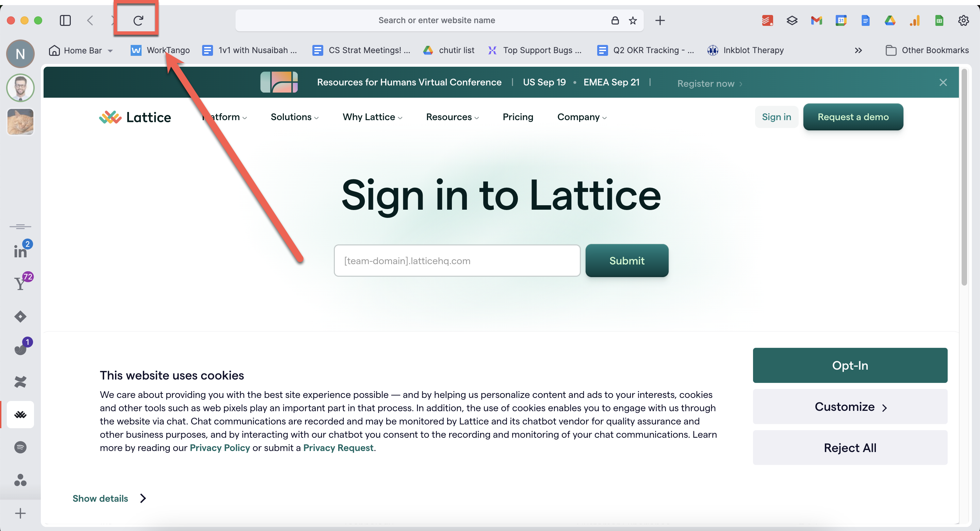The image size is (980, 531).
Task: Expand the Company menu
Action: [x=582, y=117]
